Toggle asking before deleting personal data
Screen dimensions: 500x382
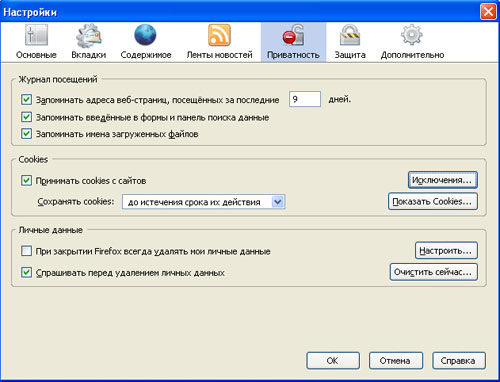click(26, 272)
